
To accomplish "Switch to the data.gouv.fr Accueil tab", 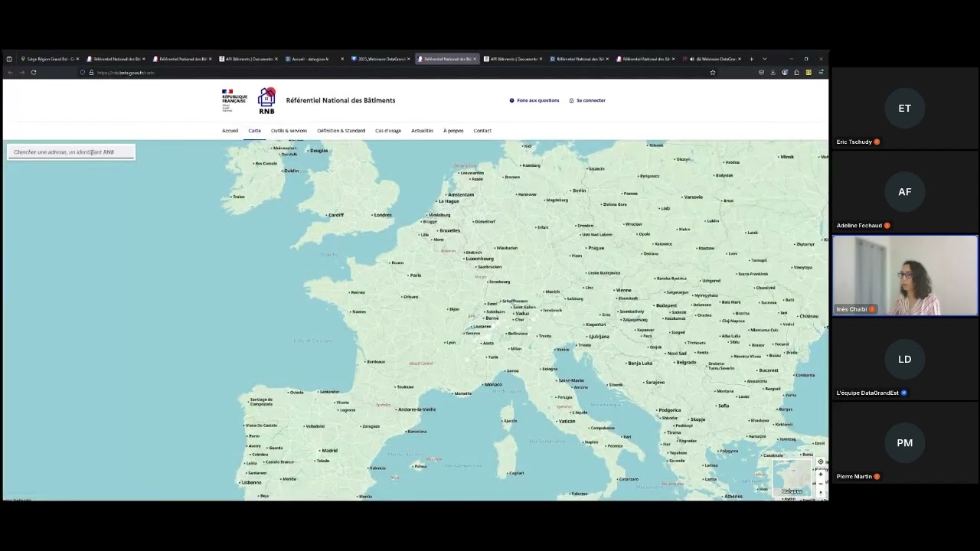I will (314, 59).
